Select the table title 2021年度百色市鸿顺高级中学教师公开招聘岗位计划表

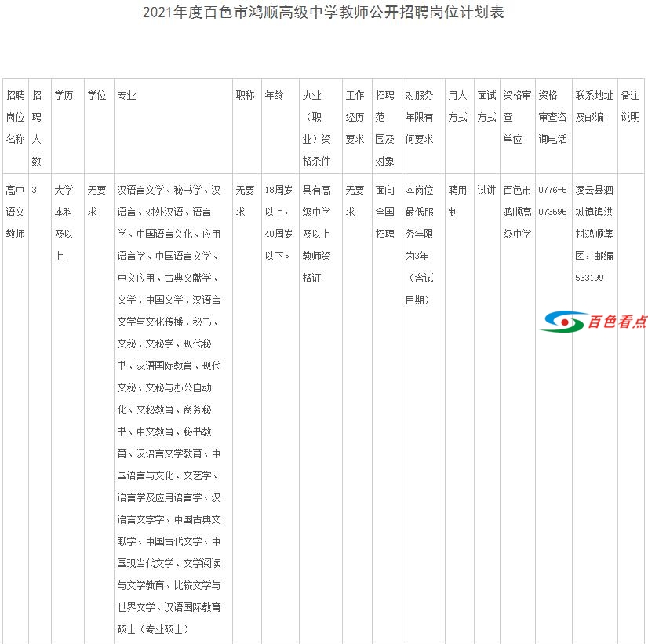324,12
